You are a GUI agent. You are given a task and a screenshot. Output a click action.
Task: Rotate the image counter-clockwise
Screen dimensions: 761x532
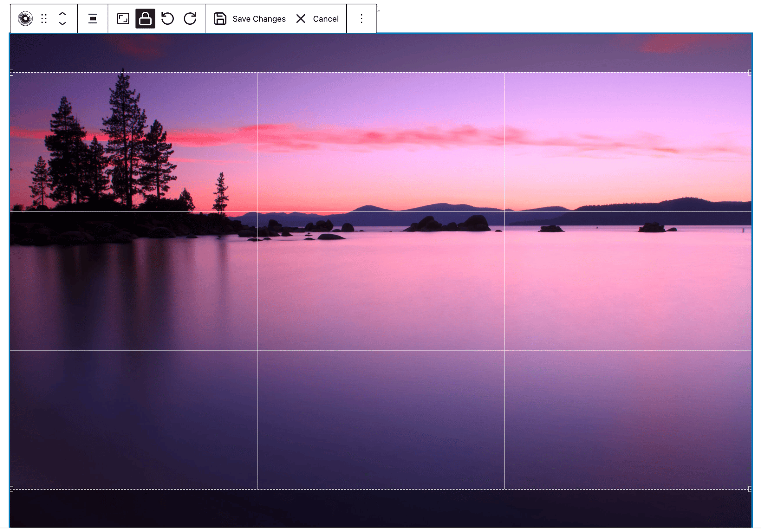(168, 19)
